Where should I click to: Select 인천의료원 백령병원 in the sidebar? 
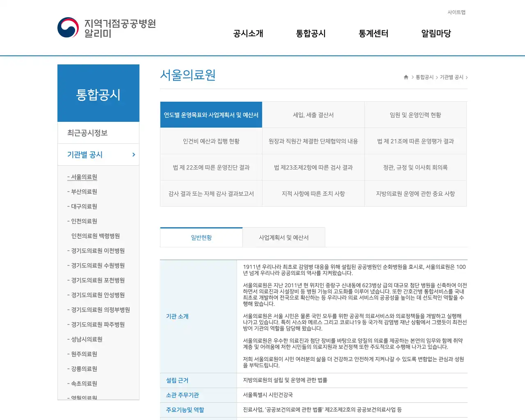click(95, 236)
